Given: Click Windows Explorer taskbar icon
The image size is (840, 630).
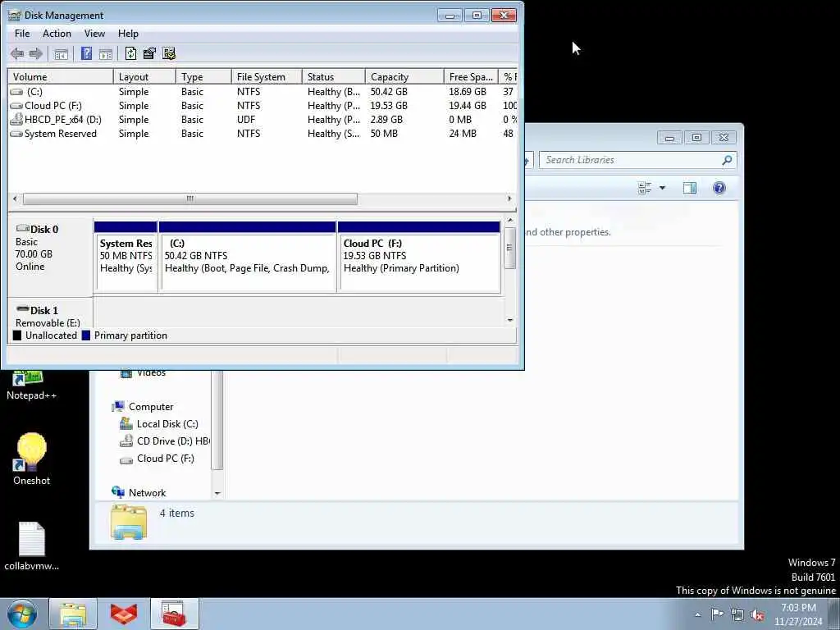Looking at the screenshot, I should coord(73,614).
